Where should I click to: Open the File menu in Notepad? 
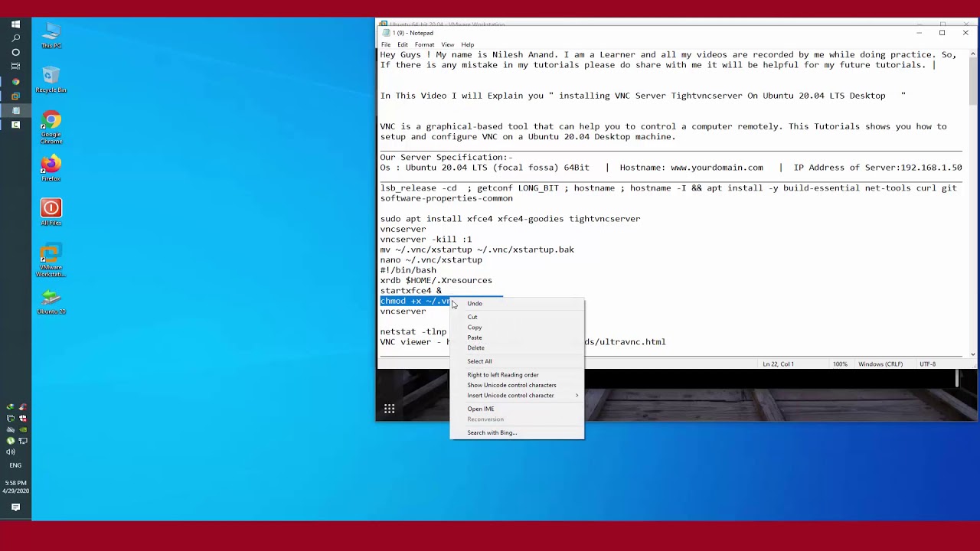tap(386, 44)
